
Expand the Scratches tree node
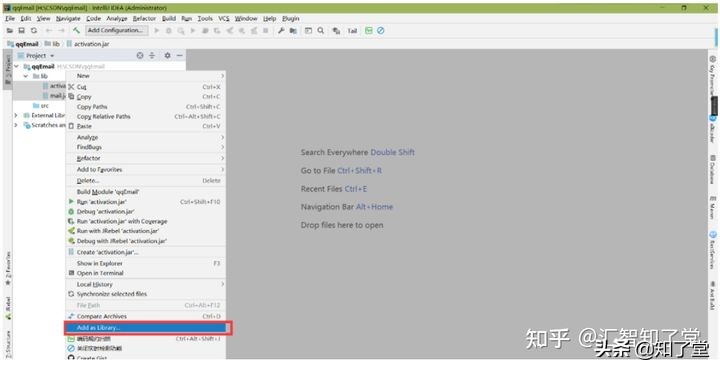click(16, 125)
